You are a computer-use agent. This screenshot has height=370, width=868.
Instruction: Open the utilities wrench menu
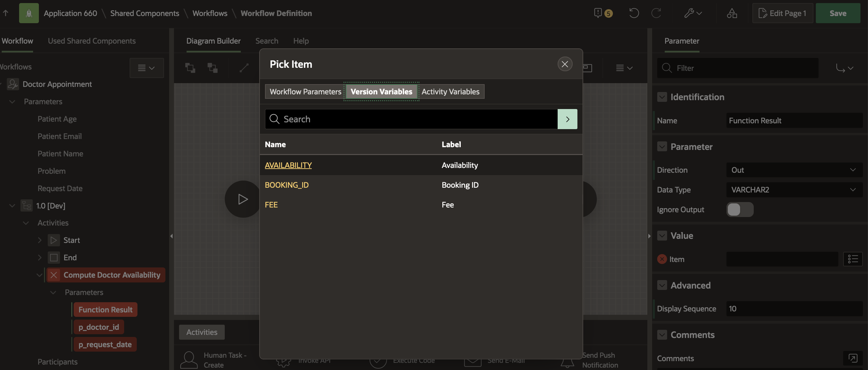click(x=693, y=13)
